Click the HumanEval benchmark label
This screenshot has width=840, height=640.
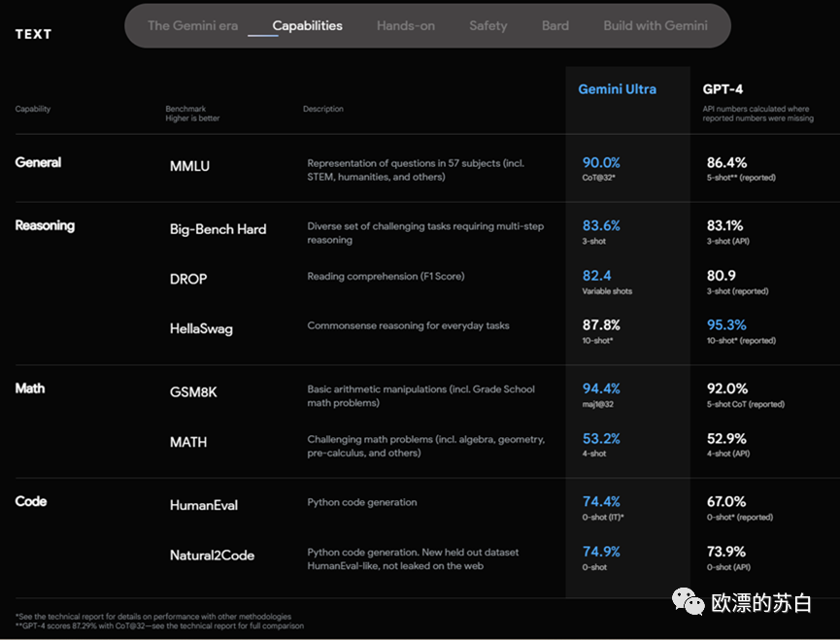pos(203,505)
